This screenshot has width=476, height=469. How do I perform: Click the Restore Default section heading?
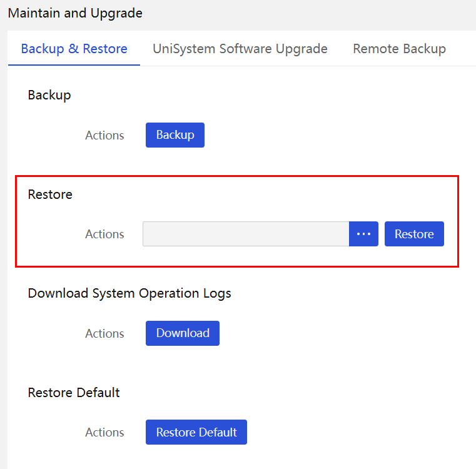coord(74,393)
